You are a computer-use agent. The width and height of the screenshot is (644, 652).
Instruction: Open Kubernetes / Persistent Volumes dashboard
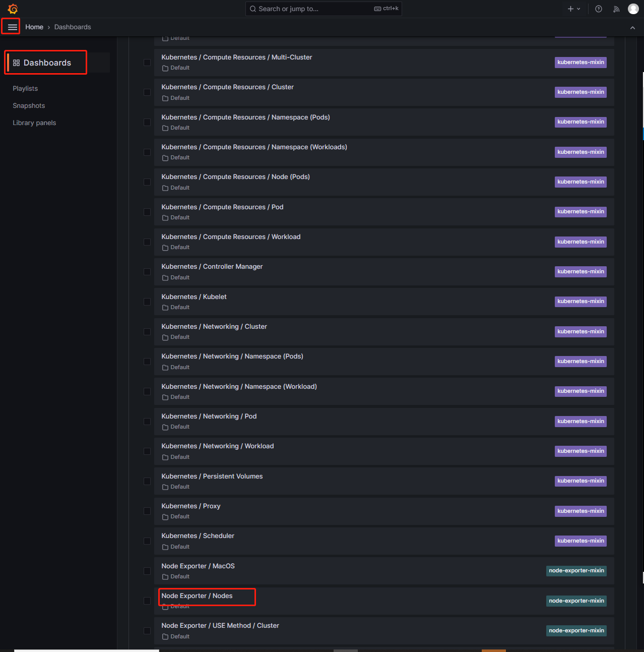tap(212, 476)
